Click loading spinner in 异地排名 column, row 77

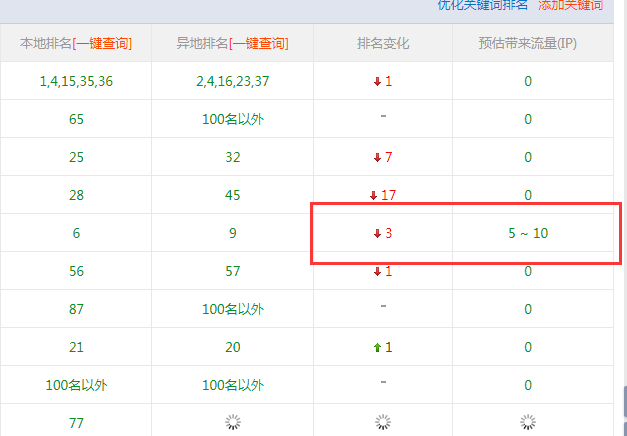[233, 422]
